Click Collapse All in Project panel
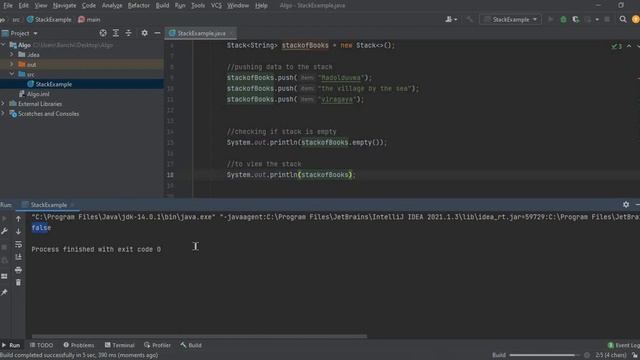Screen dimensions: 640x360 (x=128, y=33)
